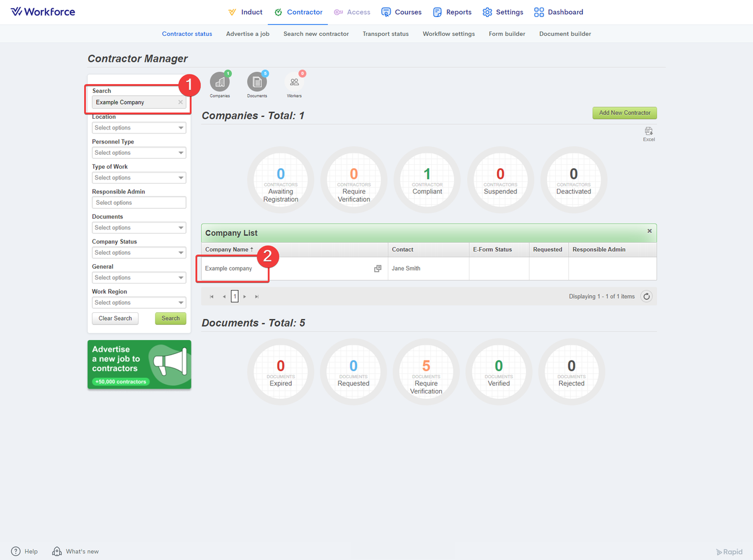Select Deactivated contractors circle
This screenshot has width=753, height=560.
[x=574, y=180]
